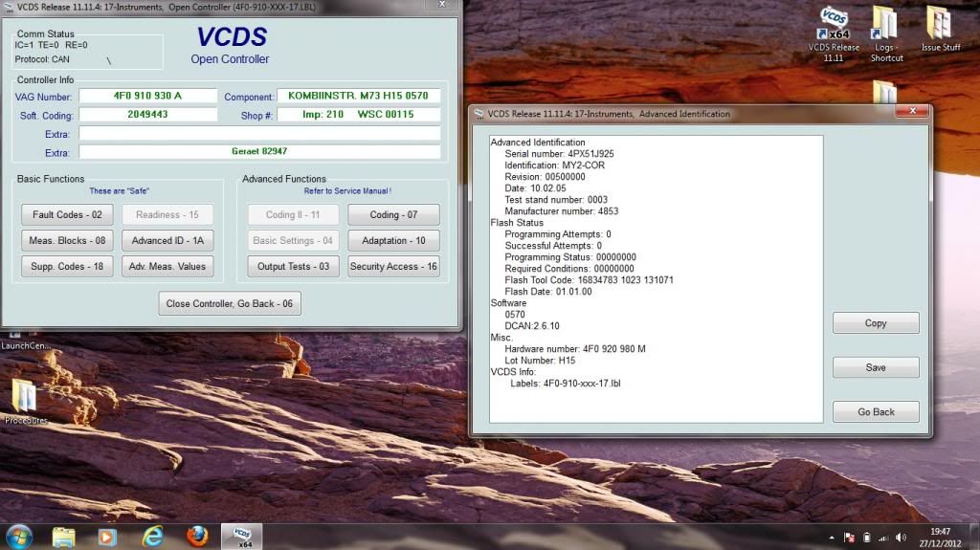Click VCDS icon in Open Controller title bar
This screenshot has height=550, width=980.
(8, 7)
